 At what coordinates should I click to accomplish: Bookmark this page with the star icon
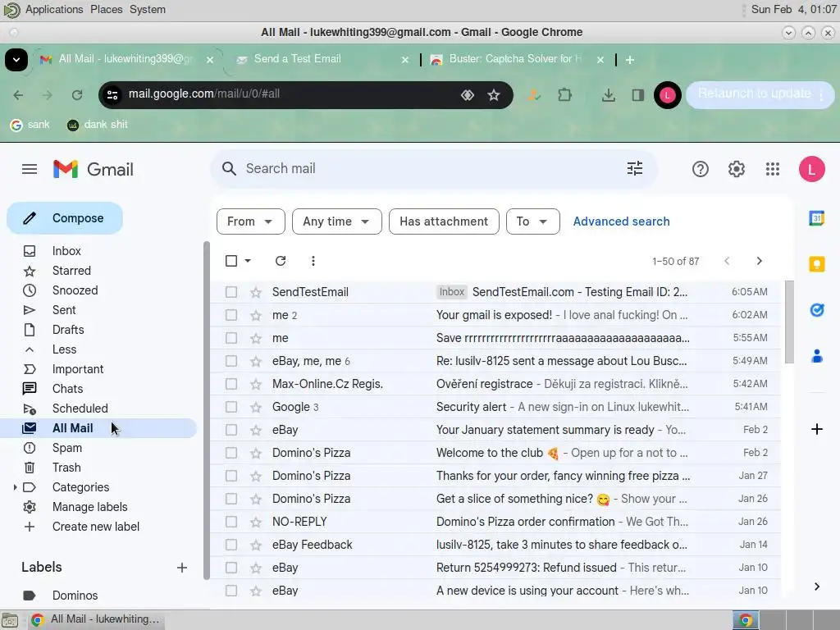point(493,95)
